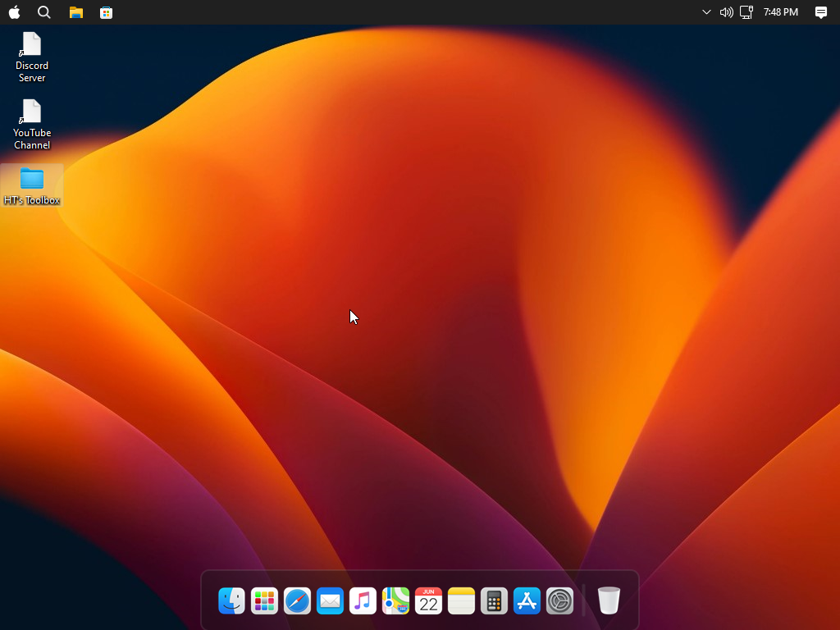840x630 pixels.
Task: Open the App Store
Action: (527, 600)
